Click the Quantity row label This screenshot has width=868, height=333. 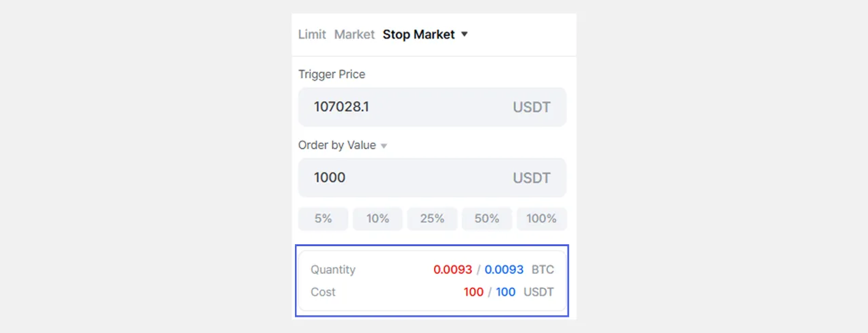click(333, 270)
